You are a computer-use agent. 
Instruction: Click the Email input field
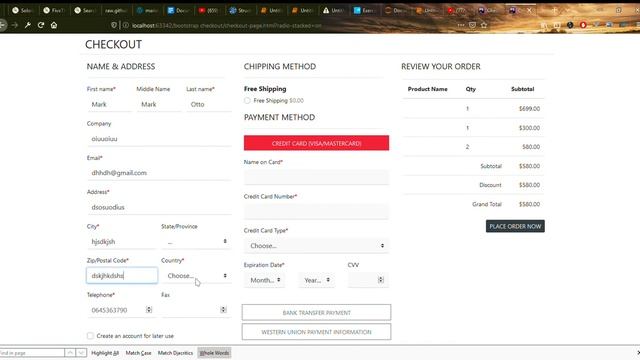(159, 173)
